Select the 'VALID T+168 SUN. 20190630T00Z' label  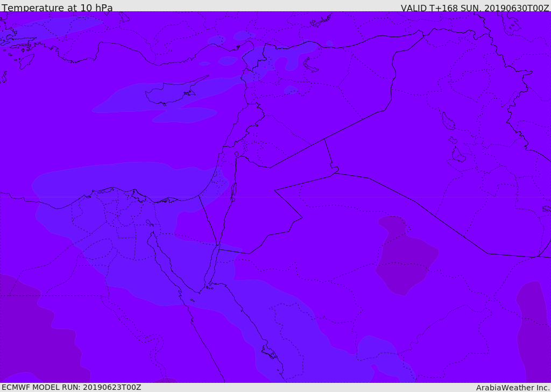coord(475,8)
